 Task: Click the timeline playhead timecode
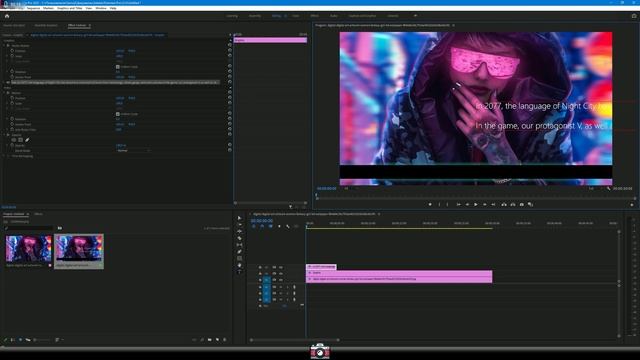pyautogui.click(x=262, y=220)
